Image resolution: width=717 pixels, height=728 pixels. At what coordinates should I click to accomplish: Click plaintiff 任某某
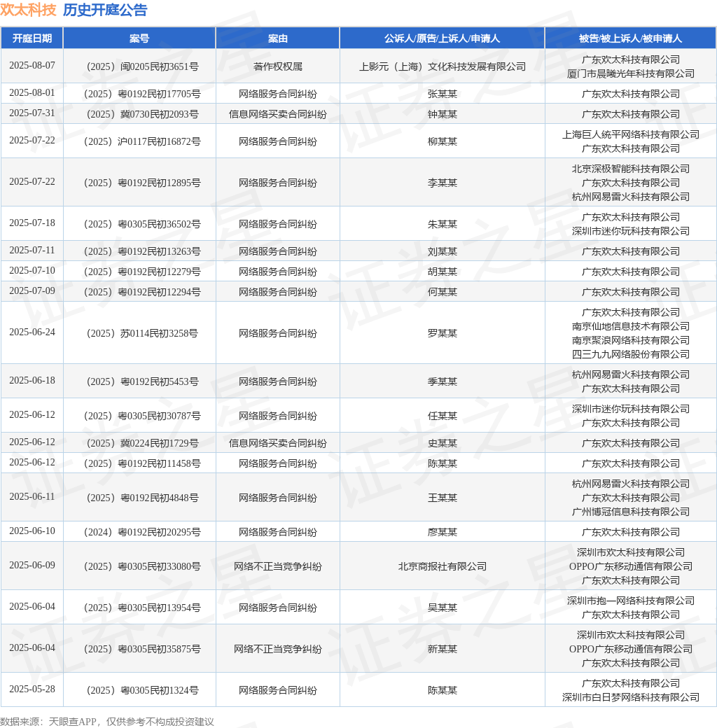442,416
